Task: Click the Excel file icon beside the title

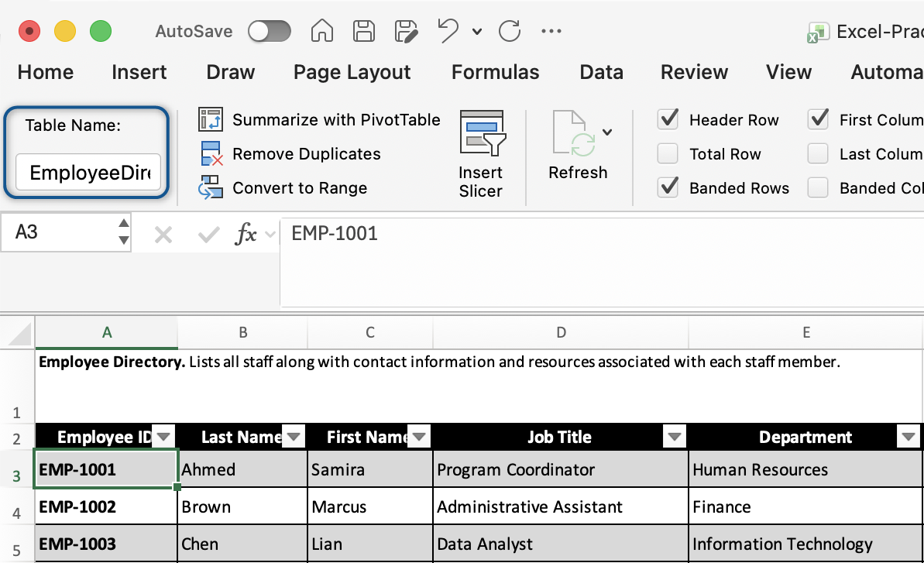Action: pos(818,33)
